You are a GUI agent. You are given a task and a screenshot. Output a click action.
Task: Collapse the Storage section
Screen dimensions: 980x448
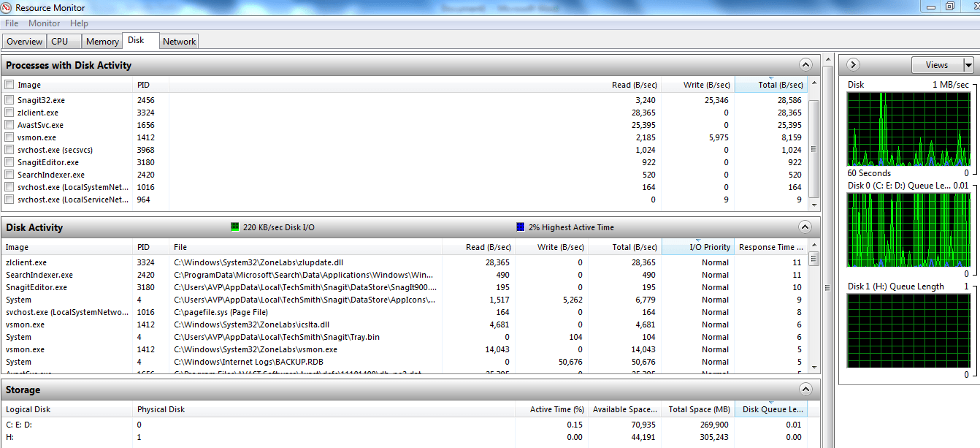tap(805, 390)
